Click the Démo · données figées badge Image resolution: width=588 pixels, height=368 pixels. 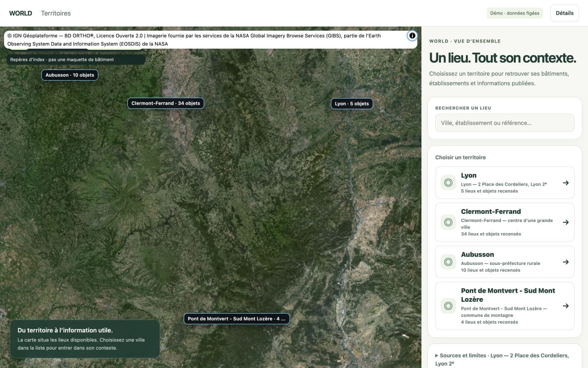[x=514, y=13]
